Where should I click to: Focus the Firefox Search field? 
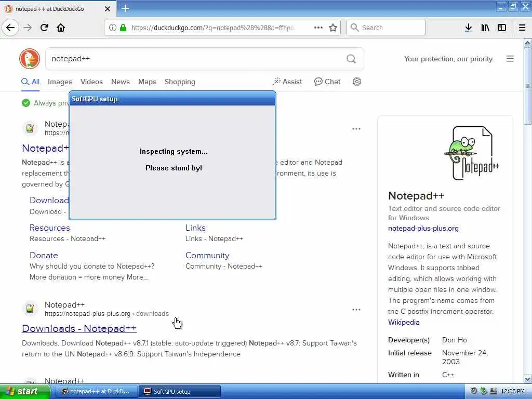(x=386, y=28)
